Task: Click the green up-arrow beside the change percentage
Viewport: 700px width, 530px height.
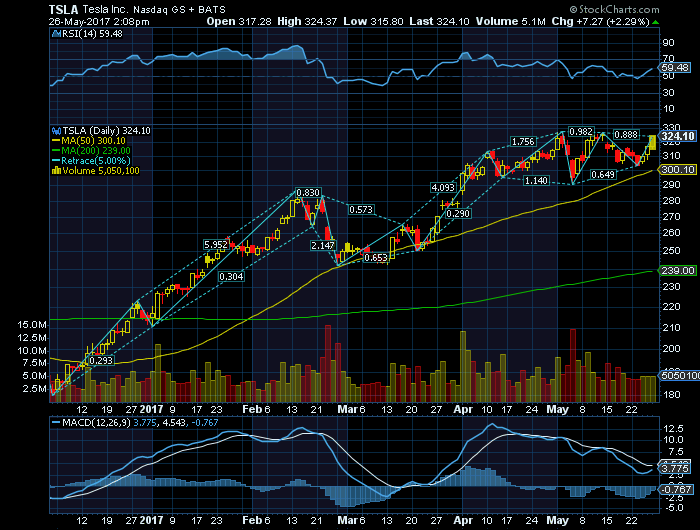Action: click(655, 22)
